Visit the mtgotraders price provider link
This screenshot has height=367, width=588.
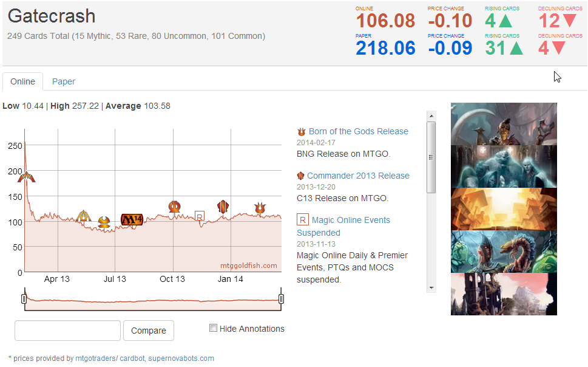pyautogui.click(x=95, y=358)
